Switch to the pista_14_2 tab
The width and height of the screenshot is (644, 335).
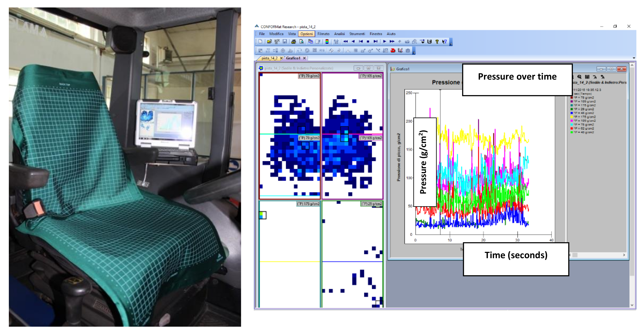pyautogui.click(x=269, y=58)
